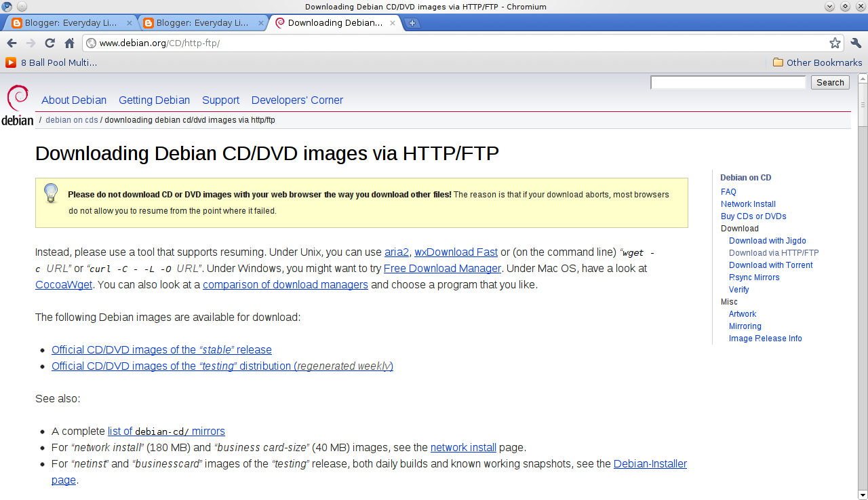Click the scrollbar down arrow
This screenshot has width=868, height=500.
pos(863,495)
